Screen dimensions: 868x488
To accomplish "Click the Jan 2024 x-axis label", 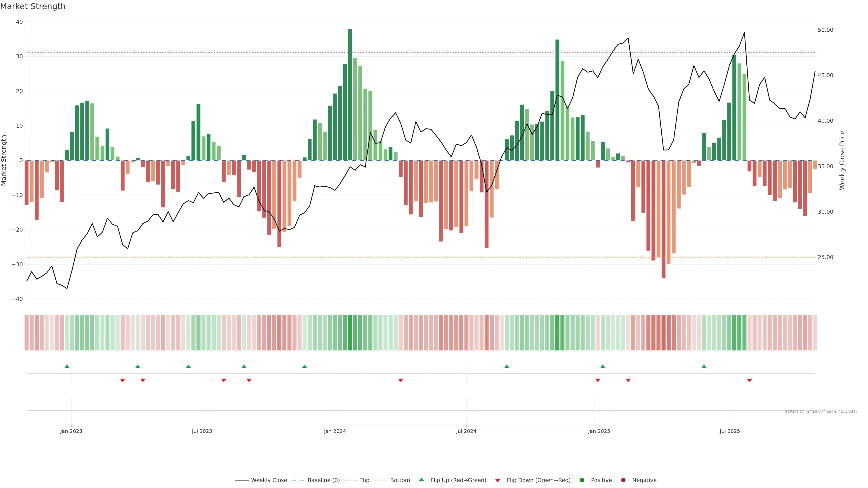I will 335,431.
